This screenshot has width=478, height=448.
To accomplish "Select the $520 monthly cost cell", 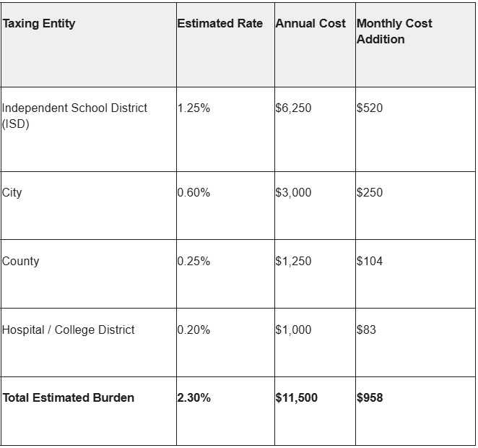I will coord(370,108).
